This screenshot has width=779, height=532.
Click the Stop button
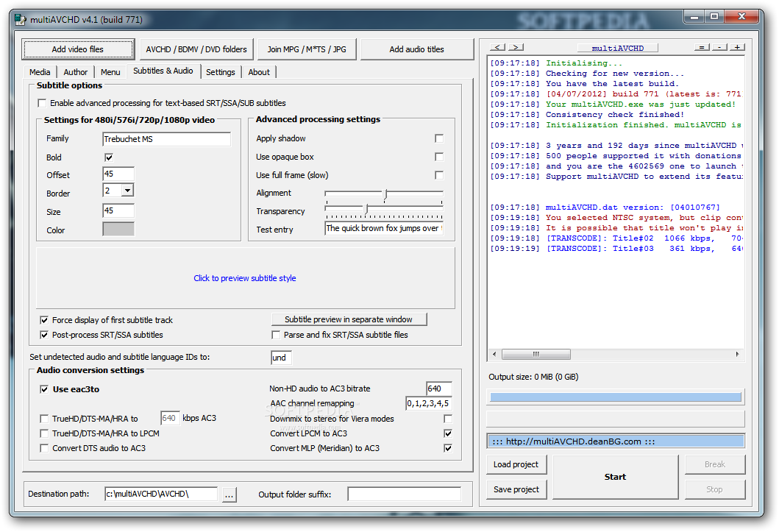pyautogui.click(x=715, y=489)
